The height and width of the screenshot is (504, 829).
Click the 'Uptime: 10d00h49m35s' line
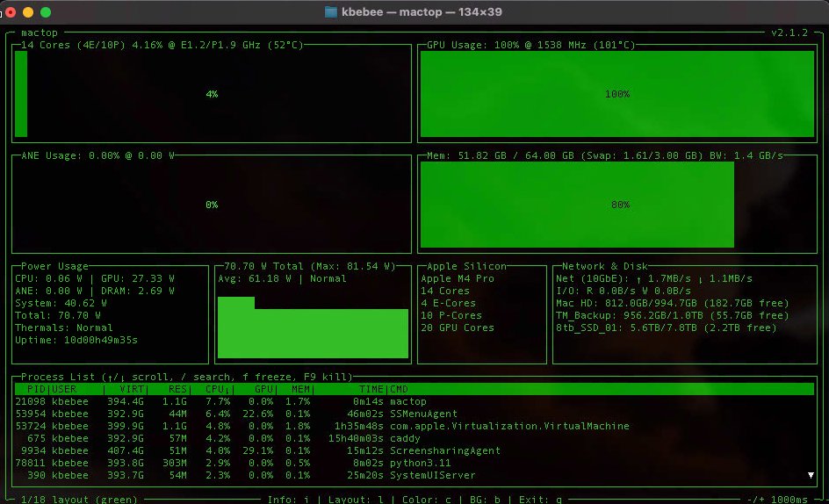(x=76, y=340)
